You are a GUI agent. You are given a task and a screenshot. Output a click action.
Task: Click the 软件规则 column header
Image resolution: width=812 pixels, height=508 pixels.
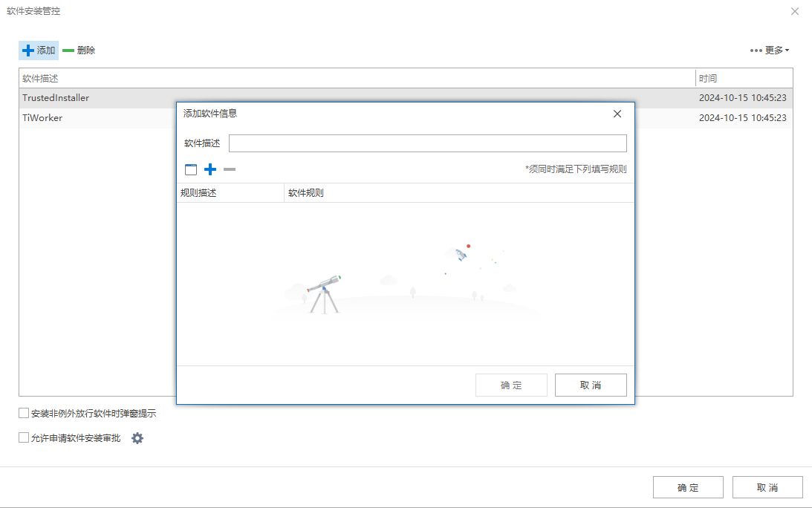click(x=459, y=193)
